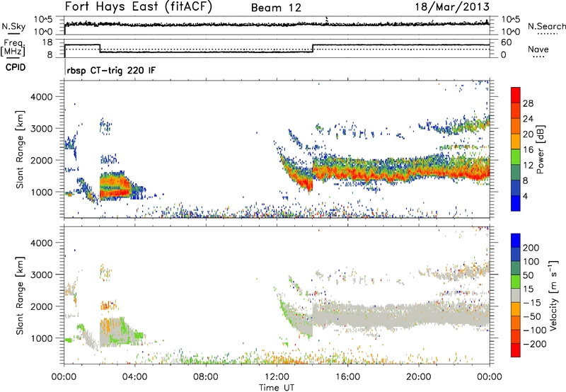Image resolution: width=566 pixels, height=392 pixels.
Task: Click the red-orange power blob near 02:00-04:00
Action: pyautogui.click(x=114, y=186)
